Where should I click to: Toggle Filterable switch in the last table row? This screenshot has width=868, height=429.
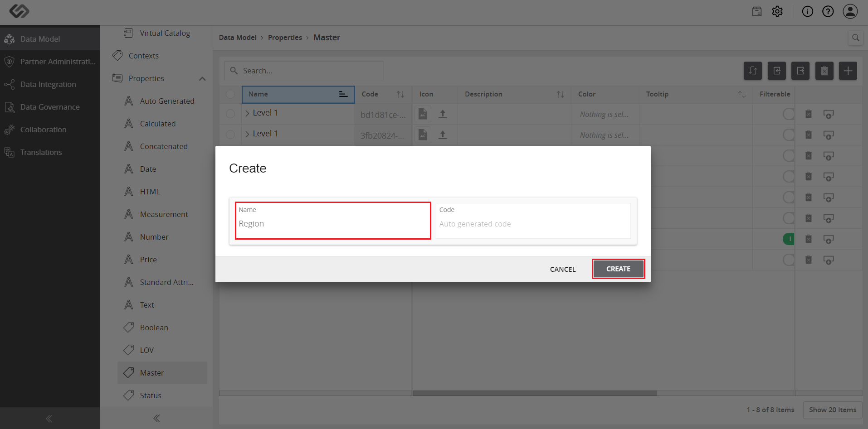coord(789,260)
